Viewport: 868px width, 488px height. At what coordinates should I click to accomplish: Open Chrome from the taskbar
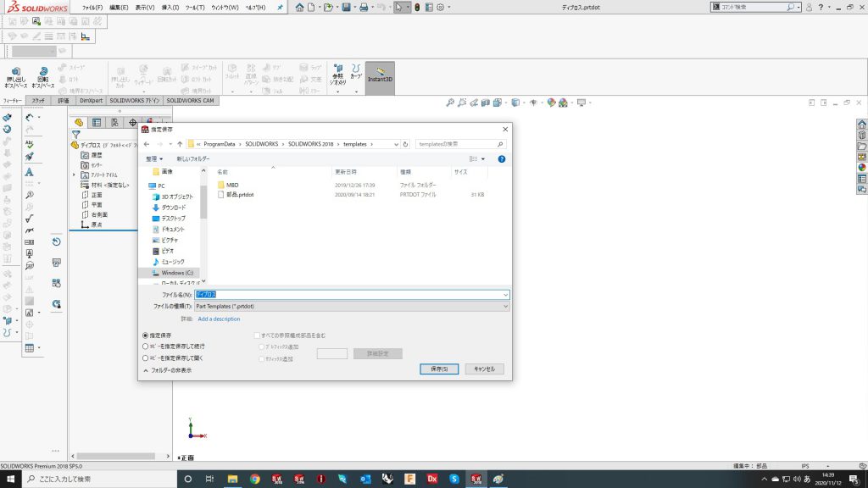tap(254, 479)
